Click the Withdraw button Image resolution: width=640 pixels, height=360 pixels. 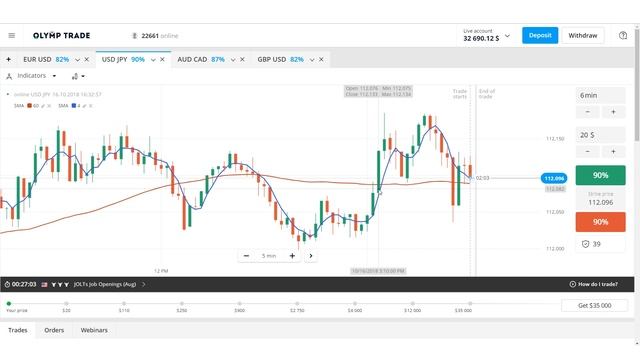pos(582,36)
